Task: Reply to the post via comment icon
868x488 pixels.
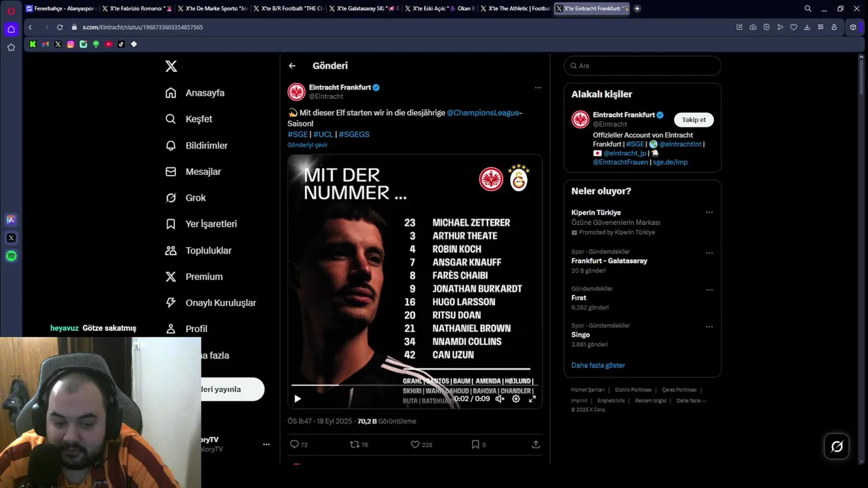Action: coord(294,445)
